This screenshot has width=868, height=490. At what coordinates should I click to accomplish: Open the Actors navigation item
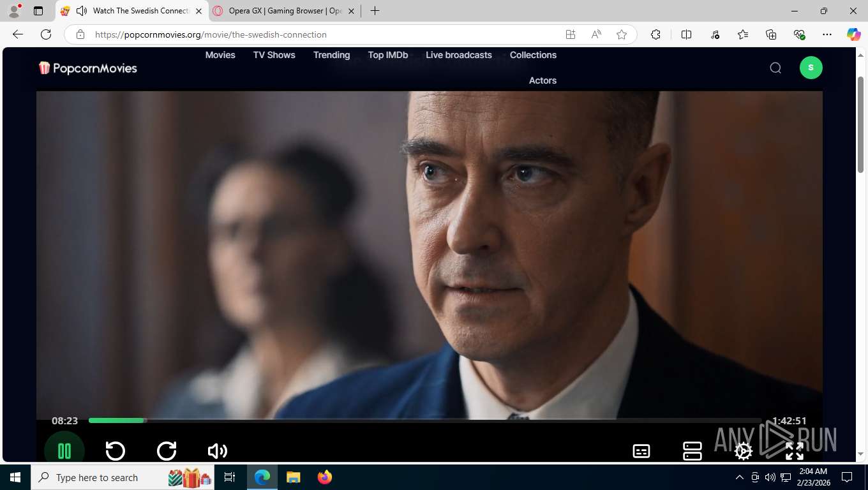coord(542,80)
